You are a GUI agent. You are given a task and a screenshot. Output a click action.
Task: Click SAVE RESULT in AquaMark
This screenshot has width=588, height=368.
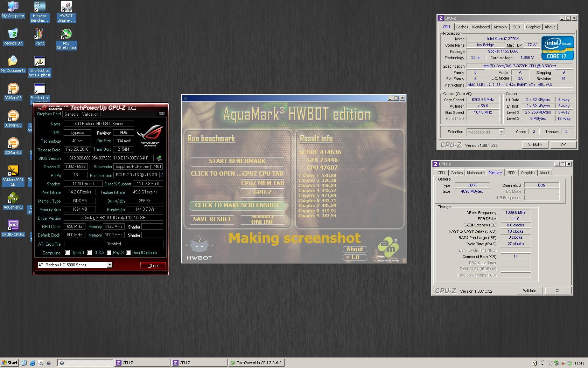[212, 219]
